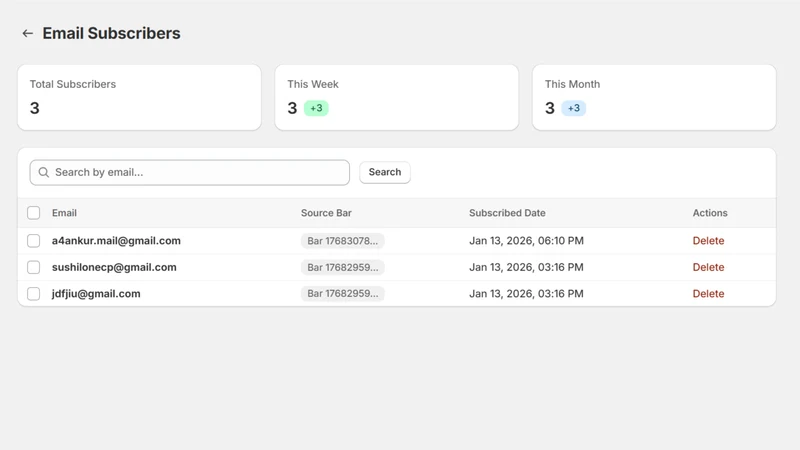
Task: Click the Total Subscribers count value 3
Action: pos(35,108)
